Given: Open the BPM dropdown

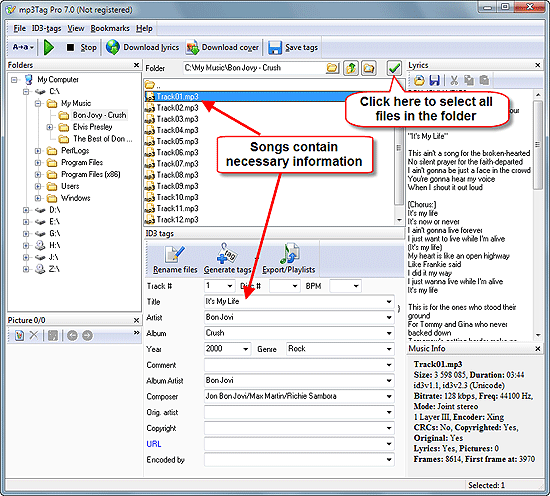Looking at the screenshot, I should pyautogui.click(x=356, y=286).
